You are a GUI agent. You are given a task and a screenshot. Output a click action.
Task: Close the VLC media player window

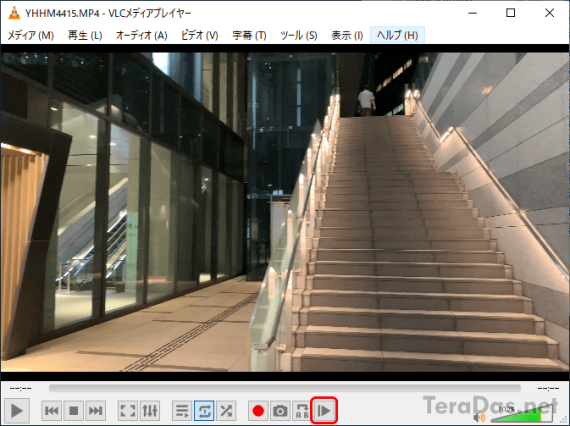pyautogui.click(x=549, y=13)
